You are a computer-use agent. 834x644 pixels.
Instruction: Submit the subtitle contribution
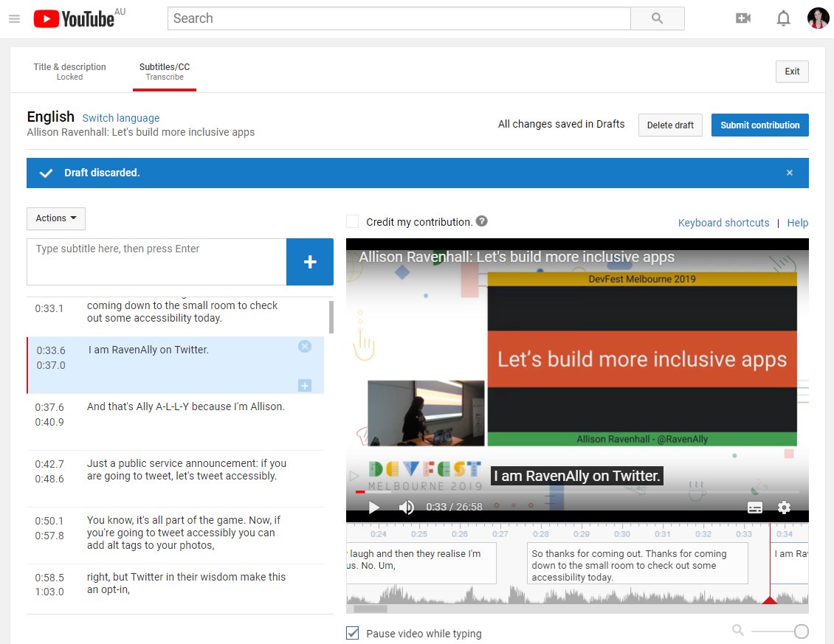(x=759, y=125)
